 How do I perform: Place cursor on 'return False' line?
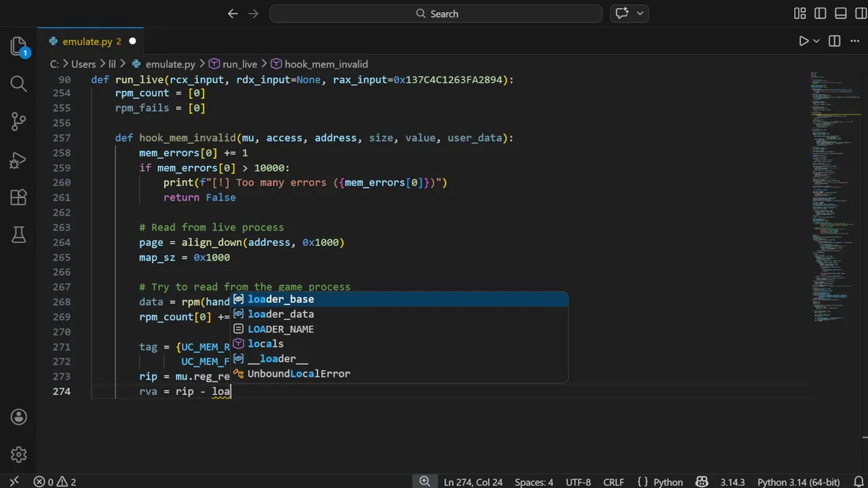point(199,197)
